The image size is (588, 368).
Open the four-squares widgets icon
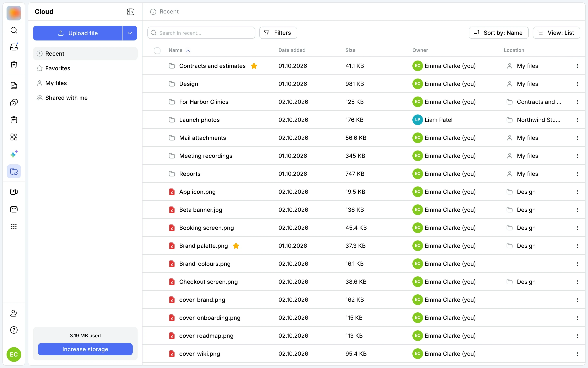click(x=14, y=137)
